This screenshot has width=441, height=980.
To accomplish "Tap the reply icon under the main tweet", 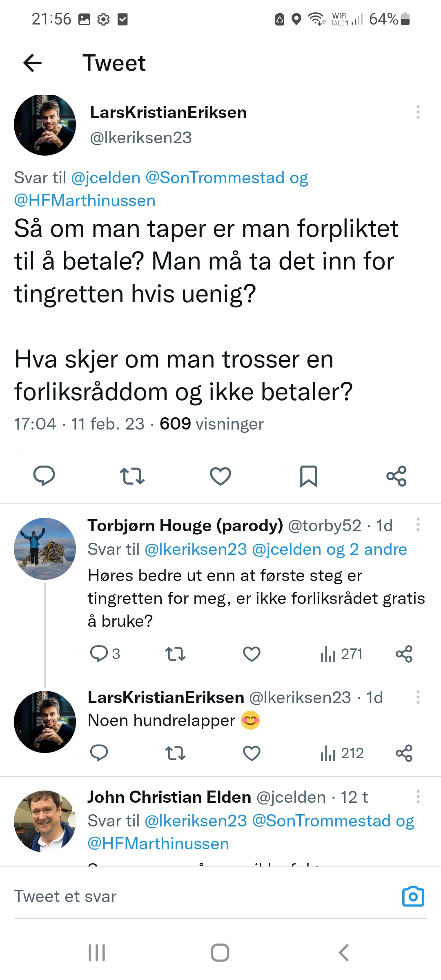I will click(x=44, y=476).
